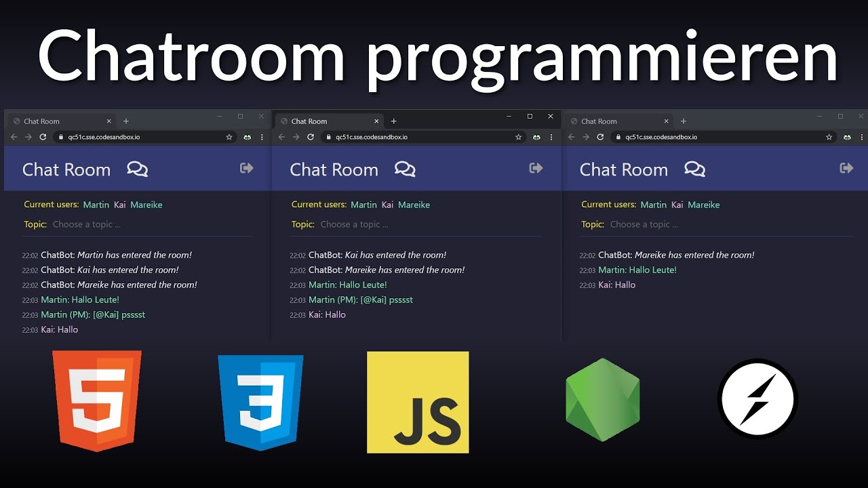Bookmark the page in the left browser

point(229,137)
